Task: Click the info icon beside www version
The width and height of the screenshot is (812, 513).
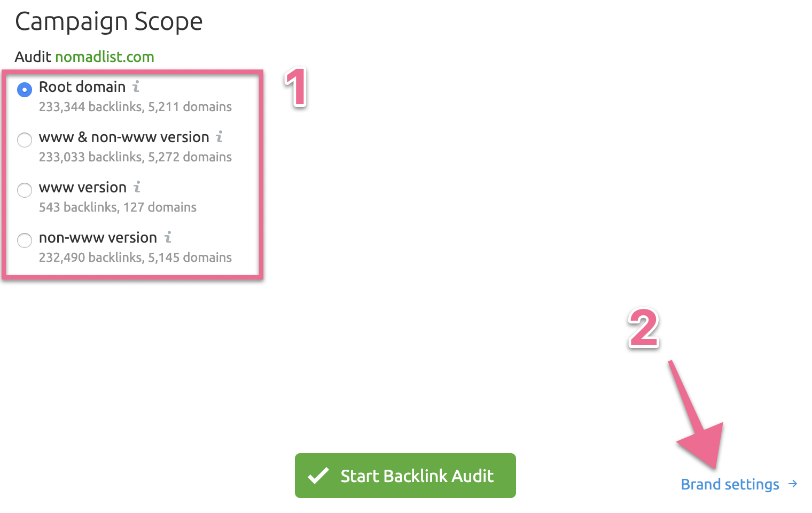Action: [x=137, y=186]
